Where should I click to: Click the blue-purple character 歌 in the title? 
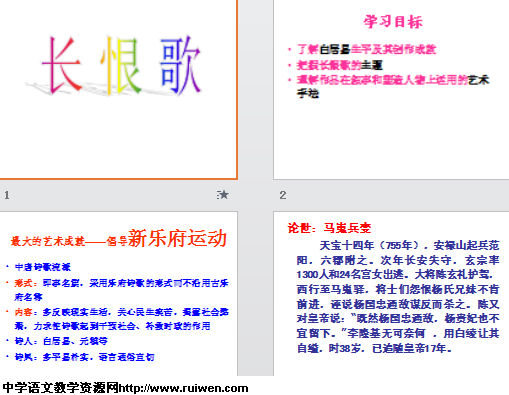tap(180, 65)
